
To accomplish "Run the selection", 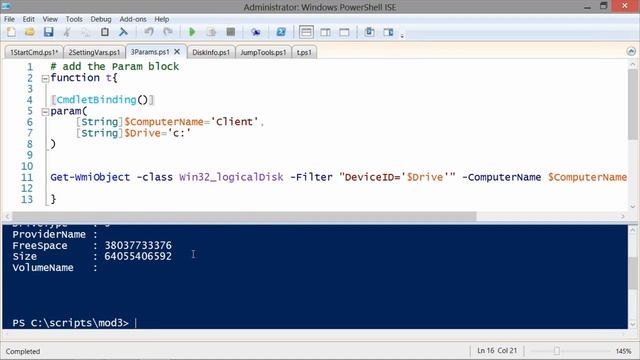I will [x=211, y=32].
